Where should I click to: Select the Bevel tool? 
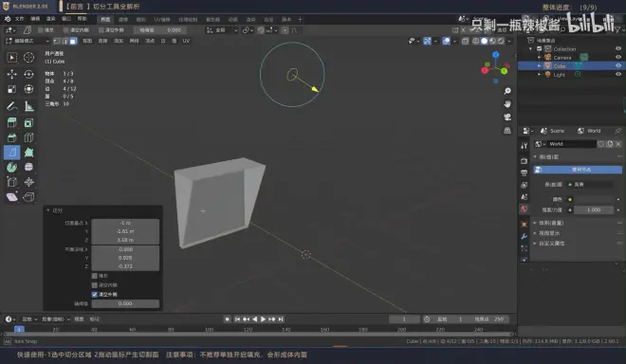point(12,137)
